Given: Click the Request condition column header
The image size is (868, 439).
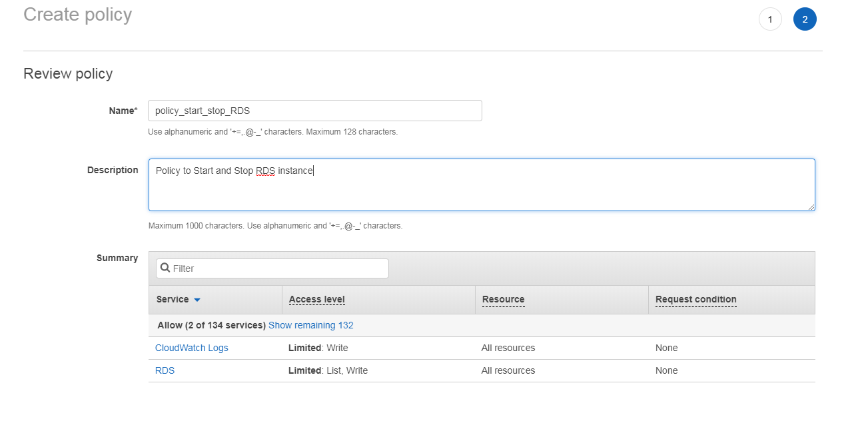Looking at the screenshot, I should point(695,299).
